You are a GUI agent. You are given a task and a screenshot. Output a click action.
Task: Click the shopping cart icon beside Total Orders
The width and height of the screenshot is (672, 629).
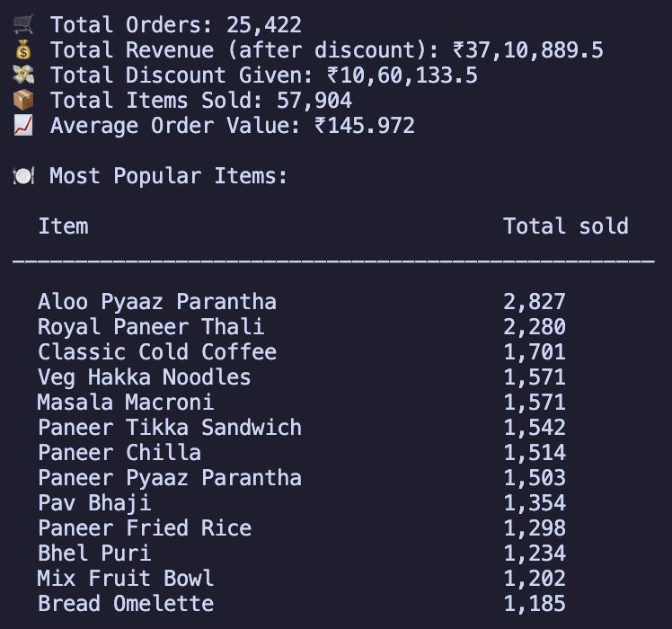pos(23,25)
